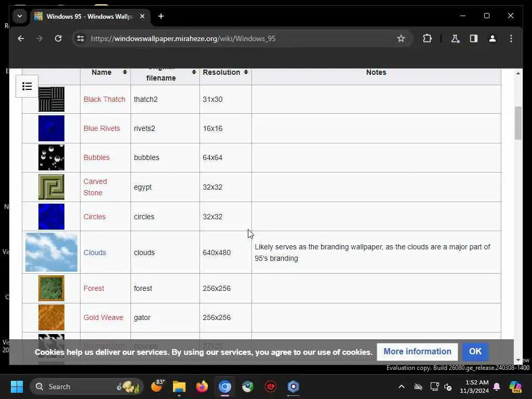Launch Firefox from the taskbar
Image resolution: width=532 pixels, height=399 pixels.
tap(202, 387)
